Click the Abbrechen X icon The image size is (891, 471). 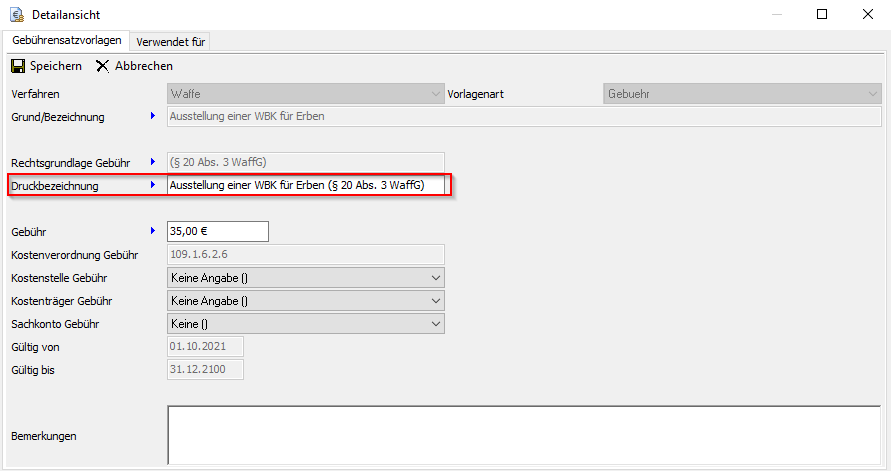tap(103, 66)
